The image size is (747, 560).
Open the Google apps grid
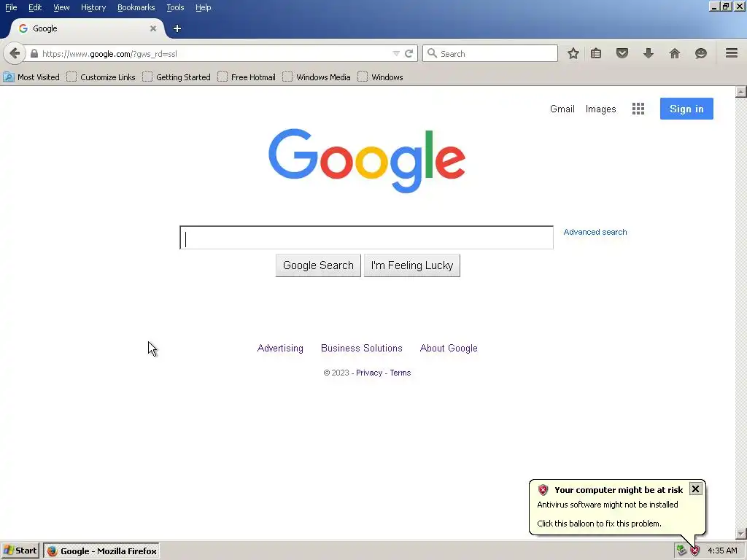tap(638, 109)
